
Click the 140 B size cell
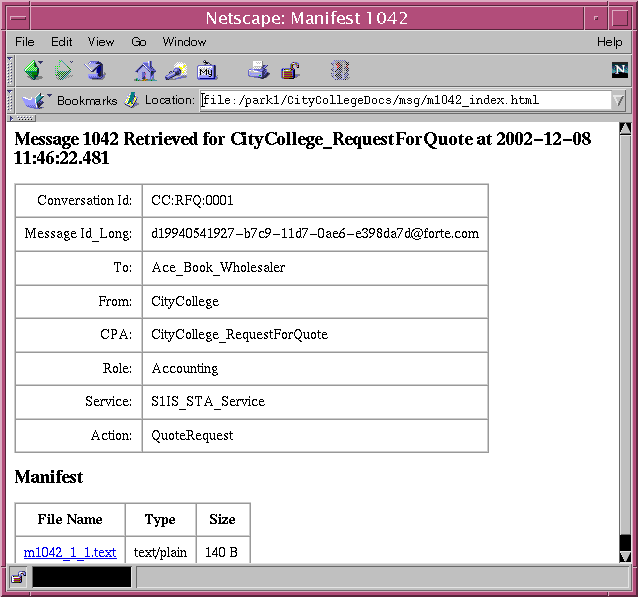[223, 552]
